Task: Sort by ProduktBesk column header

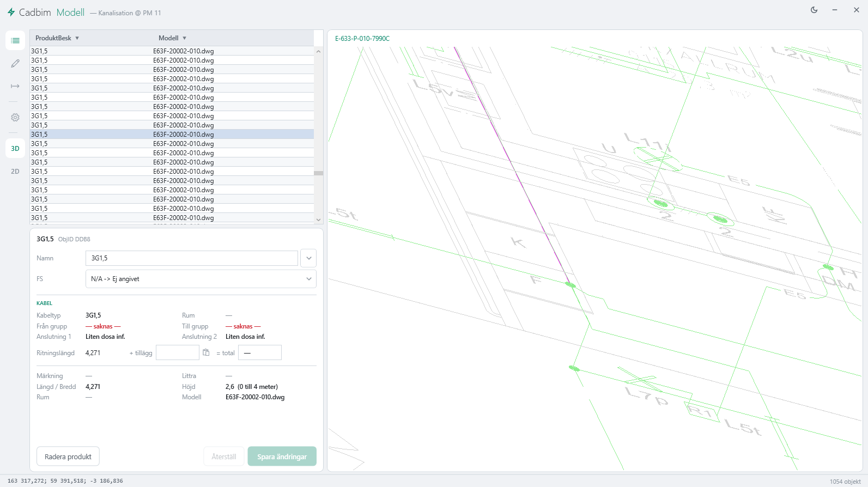Action: click(57, 38)
